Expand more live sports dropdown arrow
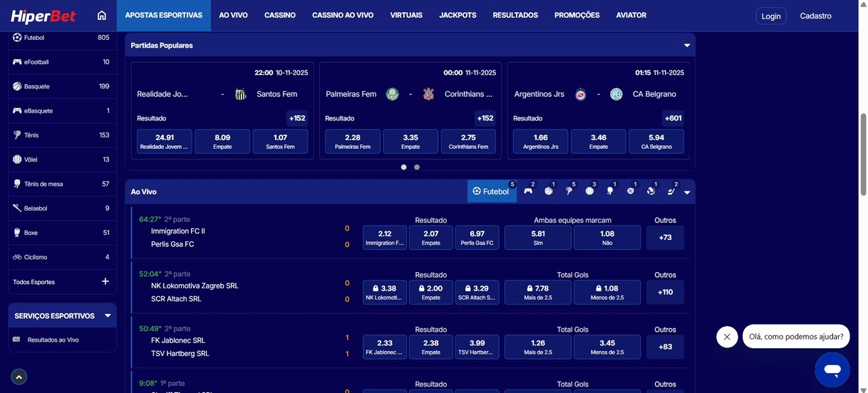The height and width of the screenshot is (393, 868). 687,192
